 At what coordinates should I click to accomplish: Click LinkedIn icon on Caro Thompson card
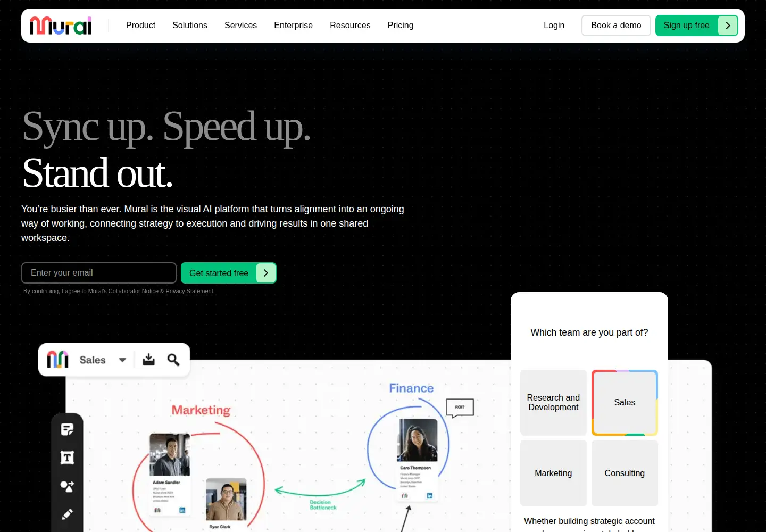pyautogui.click(x=429, y=496)
